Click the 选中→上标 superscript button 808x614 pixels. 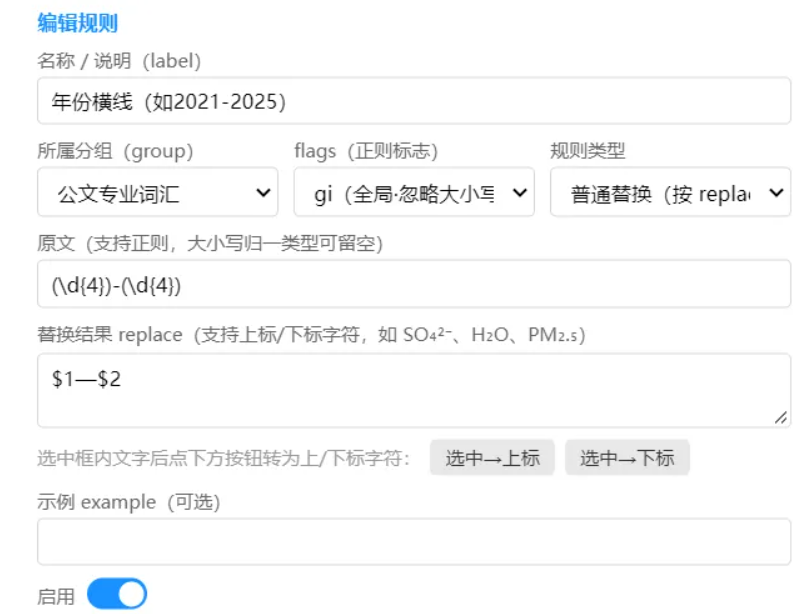(x=492, y=457)
